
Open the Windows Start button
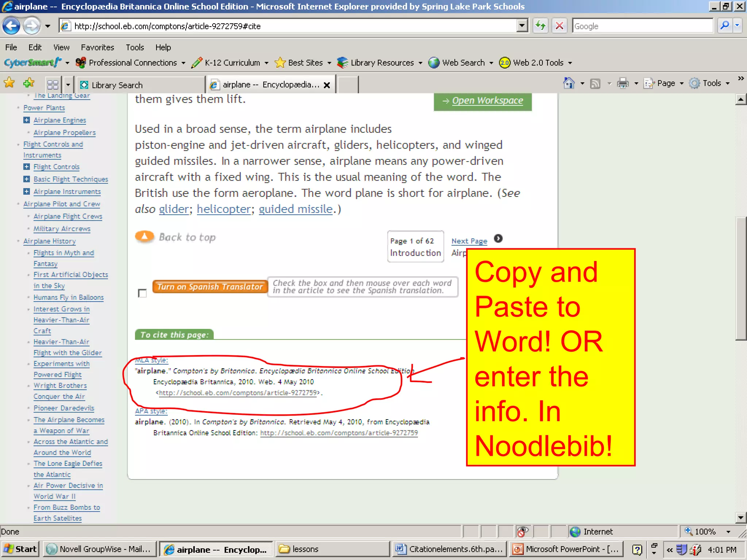pyautogui.click(x=20, y=549)
